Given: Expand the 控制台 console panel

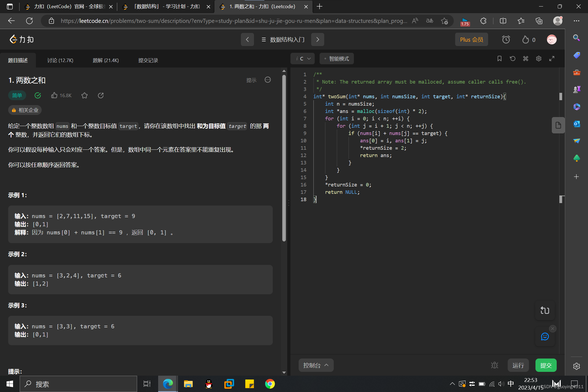Looking at the screenshot, I should [x=316, y=365].
